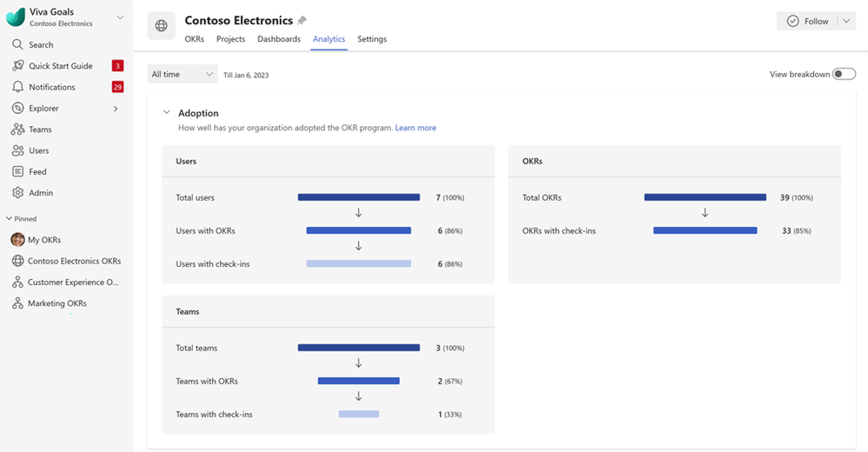868x452 pixels.
Task: Click the red Quick Start Guide badge 3
Action: click(x=117, y=66)
